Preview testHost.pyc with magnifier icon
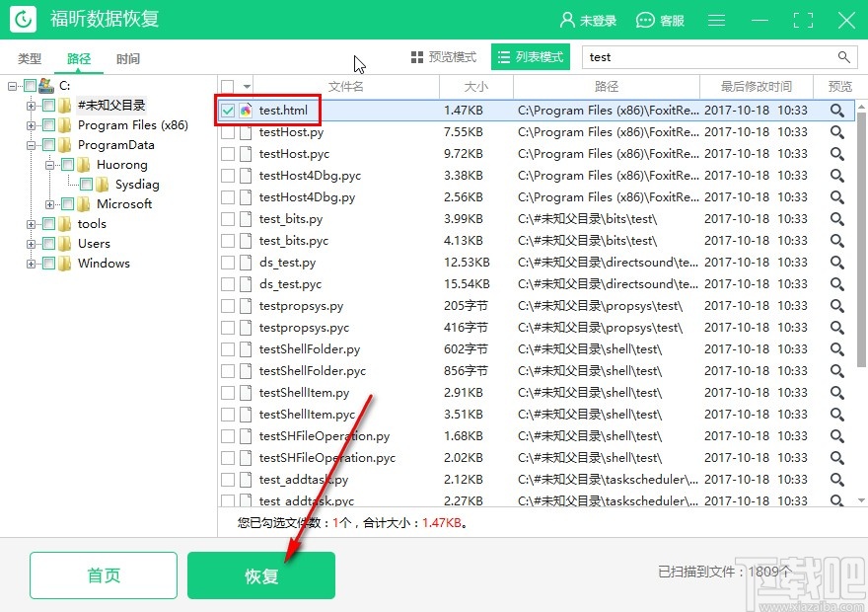Screen dimensions: 868x612 837,153
